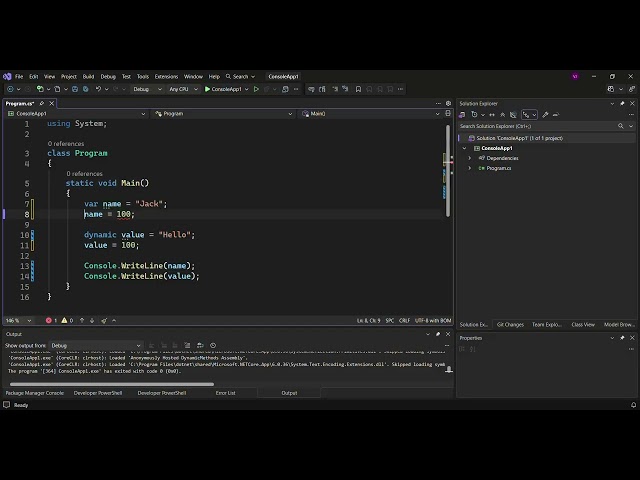Expand the Dependencies tree node
The height and width of the screenshot is (480, 640).
click(469, 158)
